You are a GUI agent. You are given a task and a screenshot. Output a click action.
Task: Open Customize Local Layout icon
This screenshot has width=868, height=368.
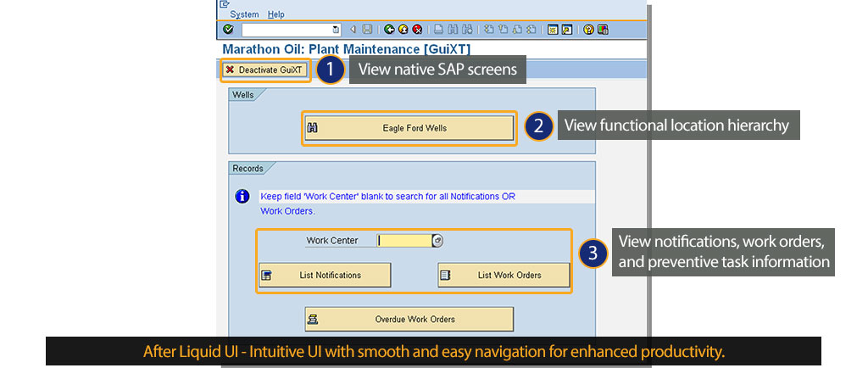(603, 30)
